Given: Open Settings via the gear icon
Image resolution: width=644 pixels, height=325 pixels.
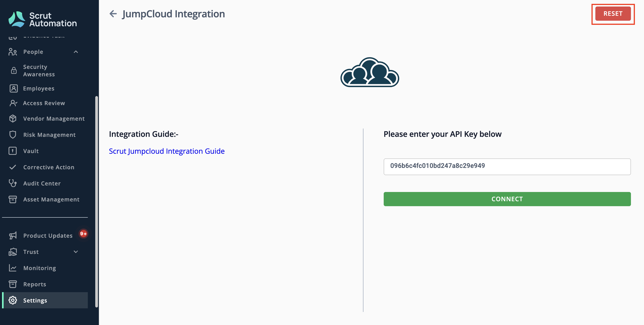Looking at the screenshot, I should pos(13,300).
